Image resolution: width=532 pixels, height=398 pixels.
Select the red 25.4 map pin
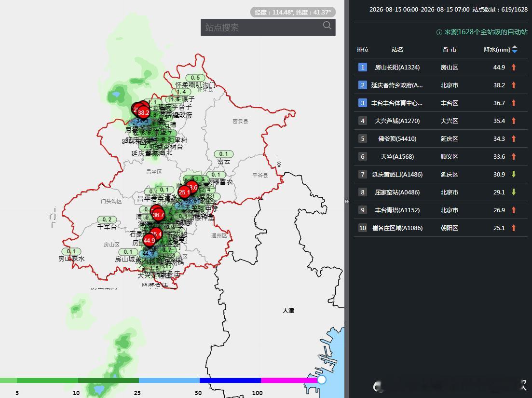click(157, 233)
